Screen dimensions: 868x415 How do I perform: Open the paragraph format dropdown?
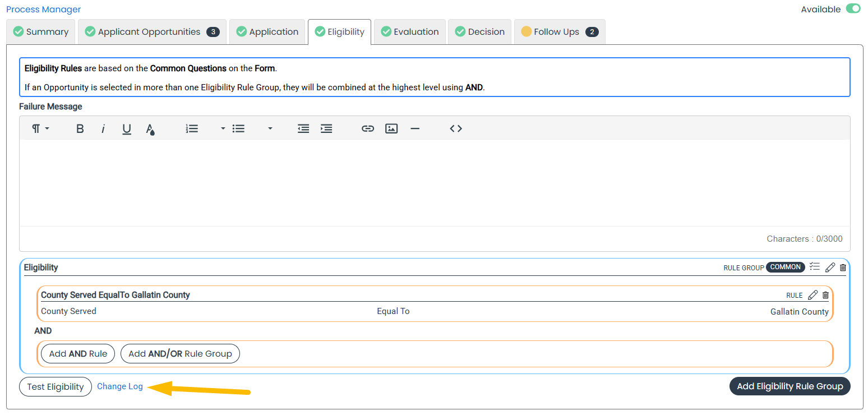pos(40,128)
